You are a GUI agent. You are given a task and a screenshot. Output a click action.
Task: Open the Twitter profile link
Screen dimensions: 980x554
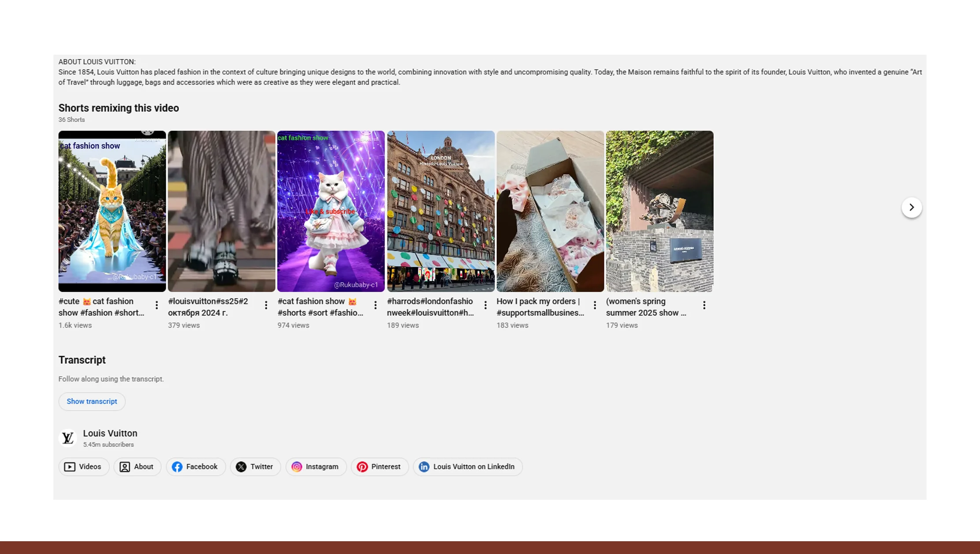click(x=255, y=467)
